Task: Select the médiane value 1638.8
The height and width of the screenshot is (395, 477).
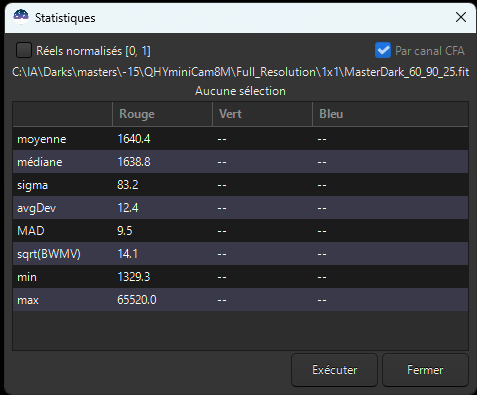Action: [x=134, y=162]
